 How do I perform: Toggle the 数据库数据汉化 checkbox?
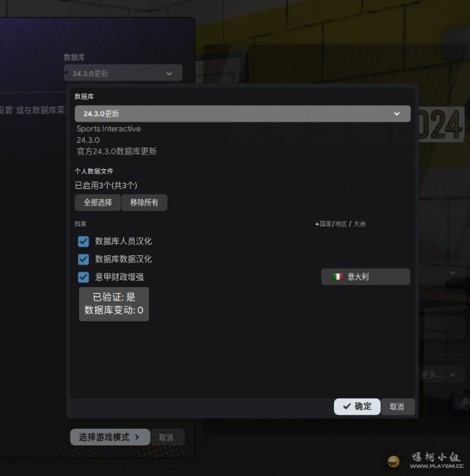pyautogui.click(x=83, y=259)
